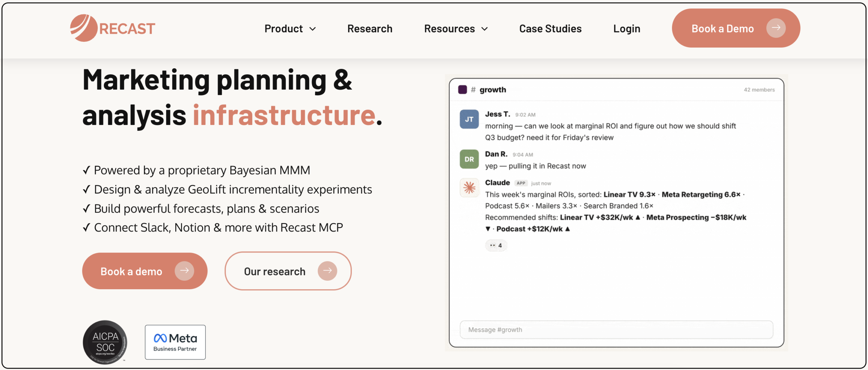This screenshot has height=370, width=868.
Task: Click the Claude sender name
Action: pyautogui.click(x=497, y=183)
